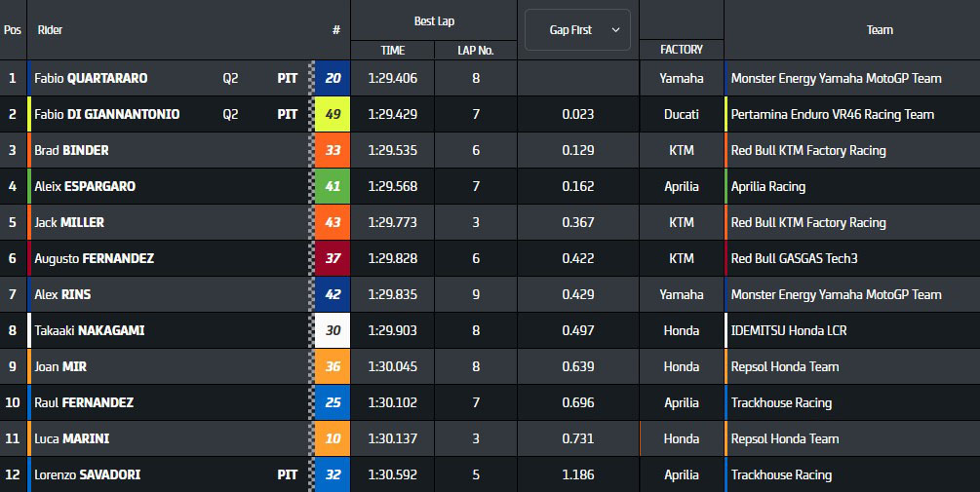Click Di Giannantonio's yellow 49 badge
This screenshot has width=980, height=492.
(333, 114)
